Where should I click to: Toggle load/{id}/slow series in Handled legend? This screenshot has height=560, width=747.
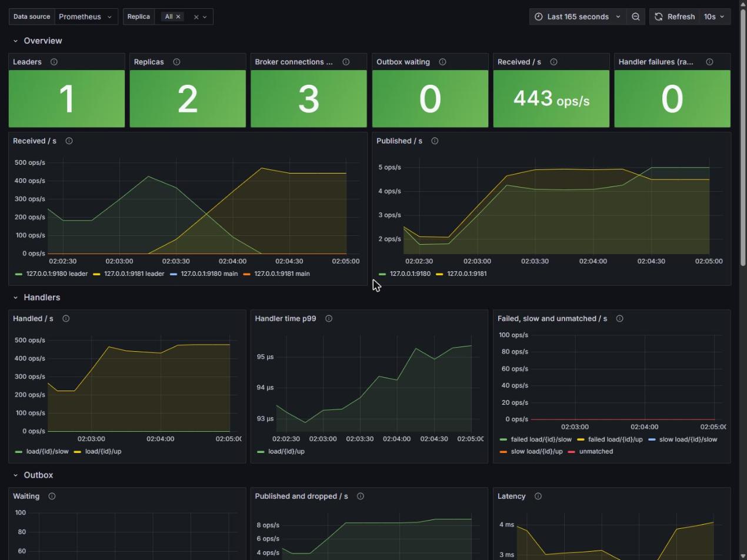pos(47,451)
